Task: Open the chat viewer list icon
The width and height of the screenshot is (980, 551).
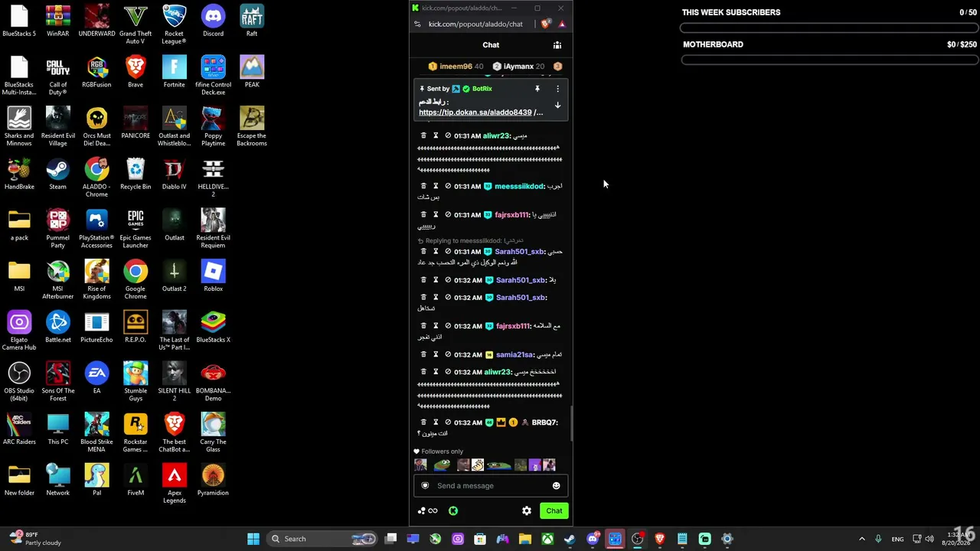Action: 557,45
